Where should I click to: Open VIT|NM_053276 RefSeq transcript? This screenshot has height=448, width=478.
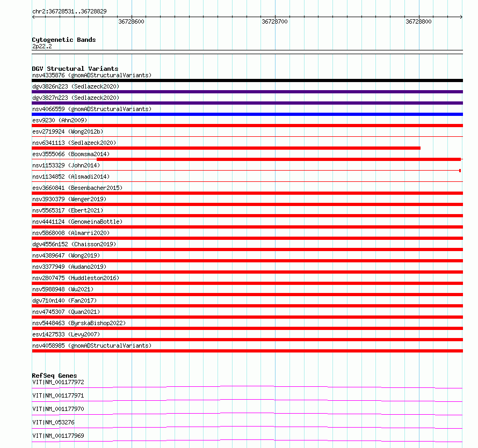pos(53,422)
